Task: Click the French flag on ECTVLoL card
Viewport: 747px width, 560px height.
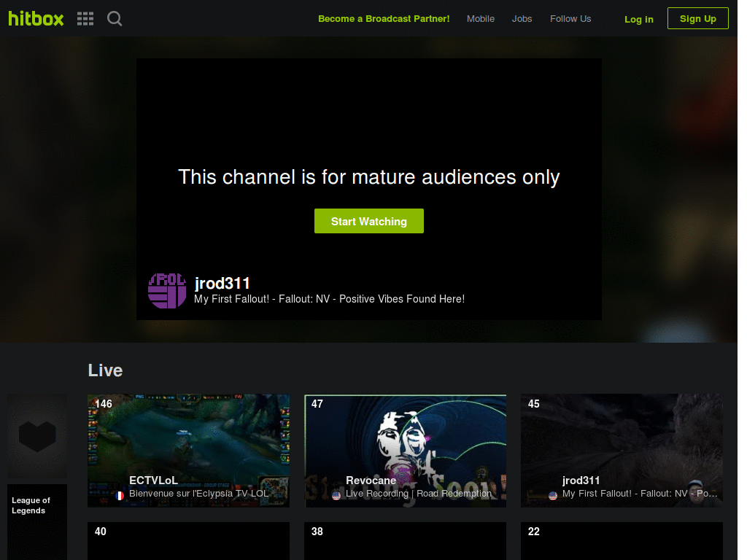Action: [120, 496]
